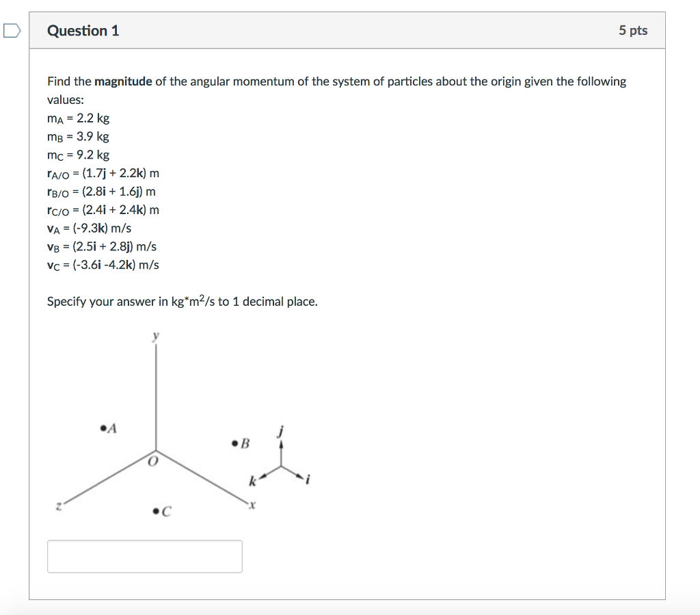Click the mC = 9.2 kg line
This screenshot has width=700, height=615.
[x=78, y=155]
